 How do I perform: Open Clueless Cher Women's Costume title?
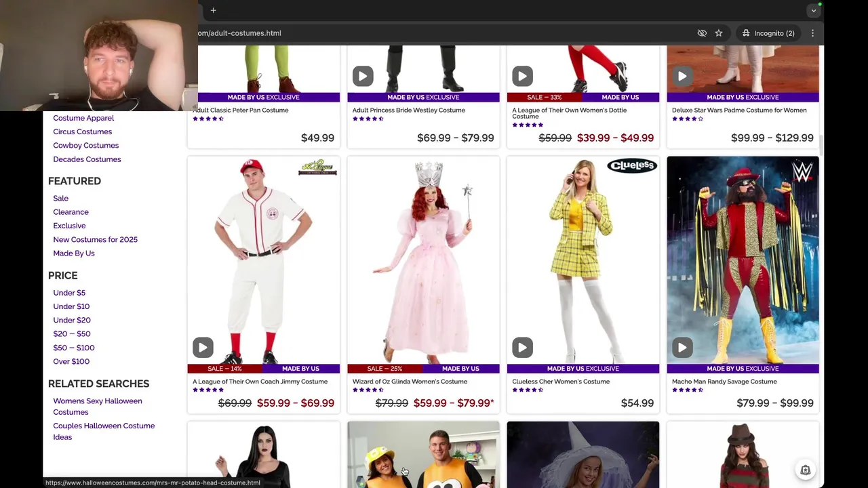click(x=561, y=382)
